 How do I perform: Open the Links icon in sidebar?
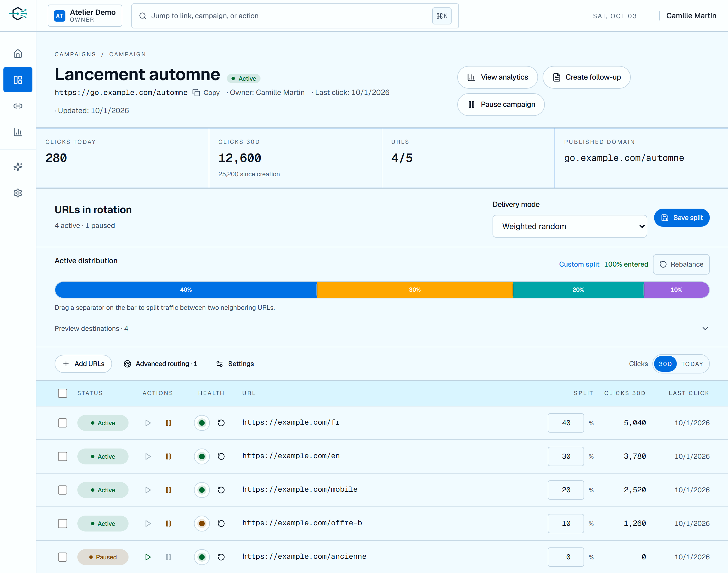[x=18, y=106]
